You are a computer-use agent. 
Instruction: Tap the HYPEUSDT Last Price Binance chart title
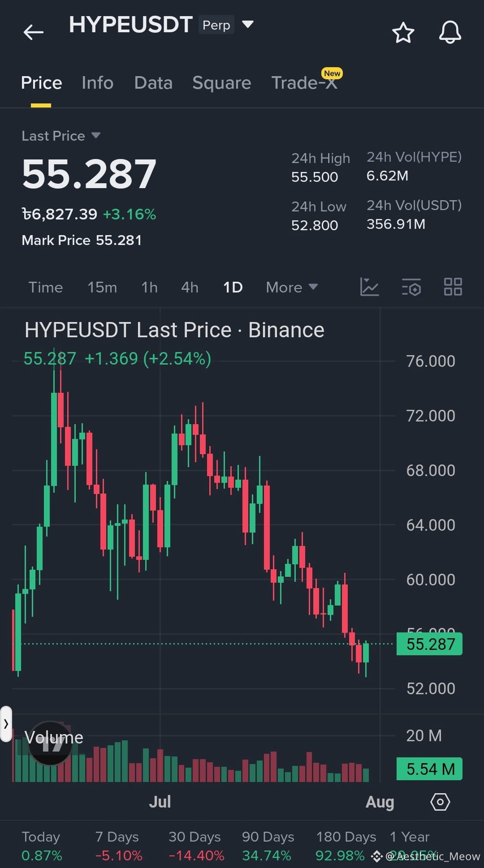174,330
